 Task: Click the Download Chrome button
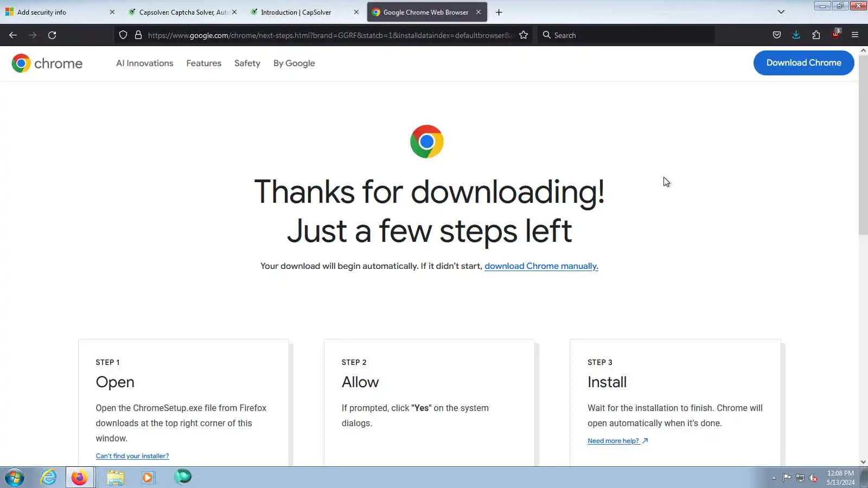pos(804,63)
